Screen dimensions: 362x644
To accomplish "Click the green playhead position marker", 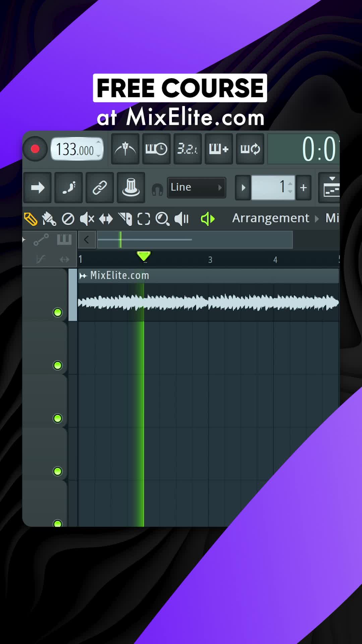I will coord(143,257).
